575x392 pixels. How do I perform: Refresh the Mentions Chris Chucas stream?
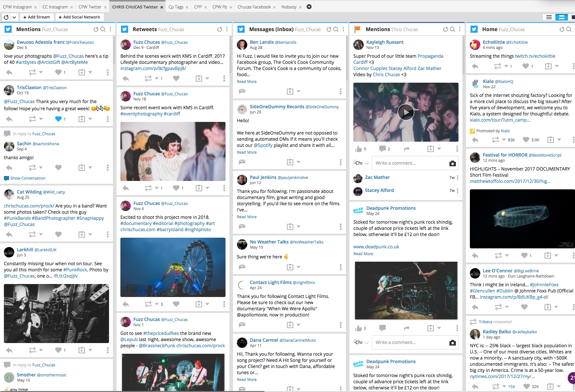pos(446,29)
